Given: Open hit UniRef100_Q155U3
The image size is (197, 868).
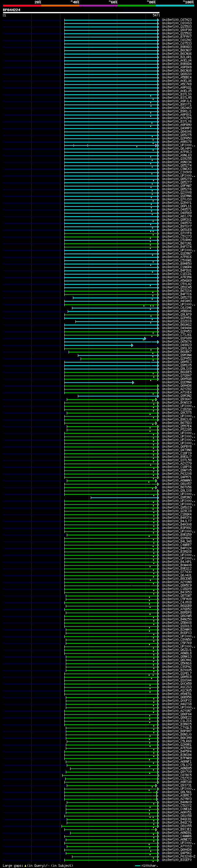Looking at the screenshot, I should pos(177,26).
